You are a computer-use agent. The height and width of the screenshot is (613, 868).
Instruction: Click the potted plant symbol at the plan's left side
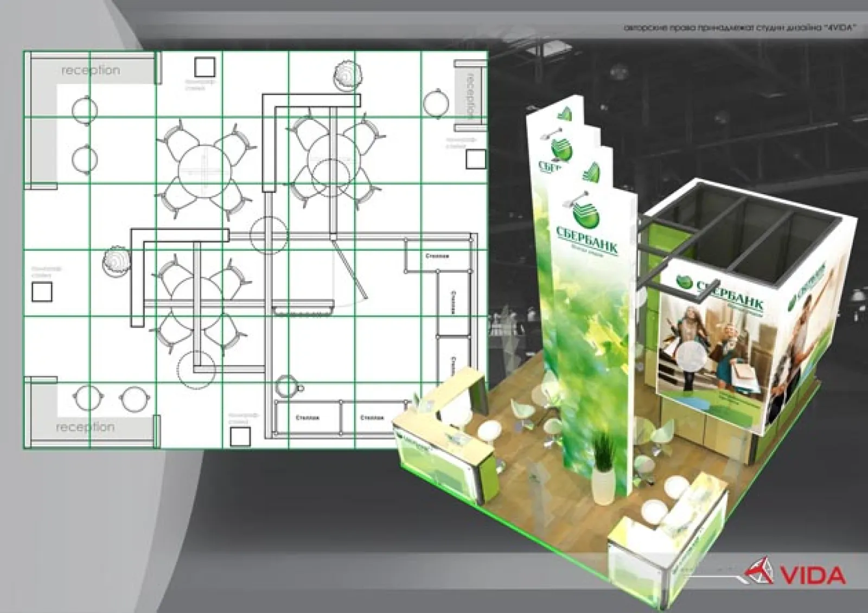click(x=117, y=261)
